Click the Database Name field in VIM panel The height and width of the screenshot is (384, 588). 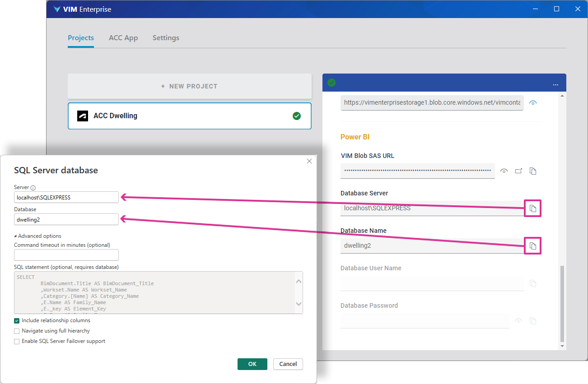tap(432, 246)
